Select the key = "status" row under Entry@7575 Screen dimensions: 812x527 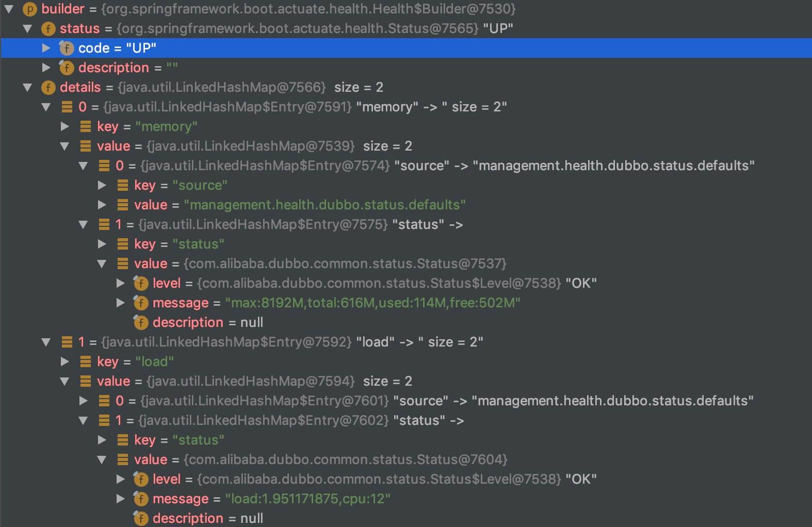[x=406, y=244]
